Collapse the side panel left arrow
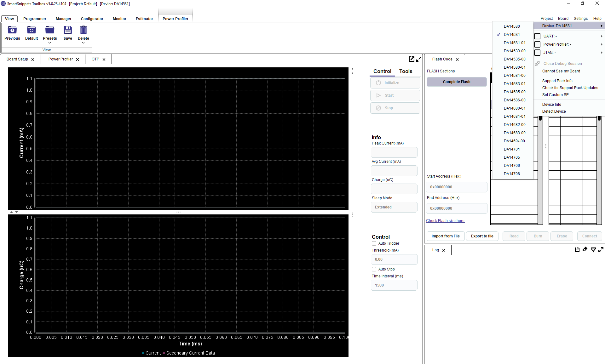Image resolution: width=605 pixels, height=364 pixels. click(353, 69)
